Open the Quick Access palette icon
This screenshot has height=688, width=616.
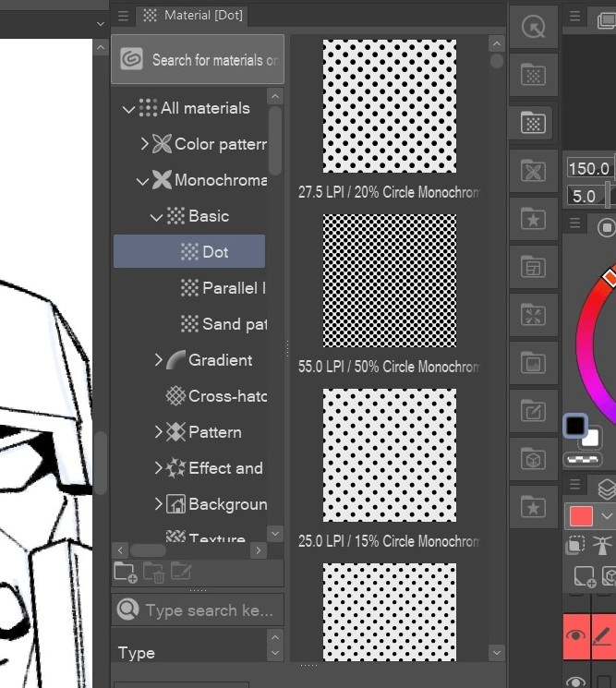pos(533,27)
